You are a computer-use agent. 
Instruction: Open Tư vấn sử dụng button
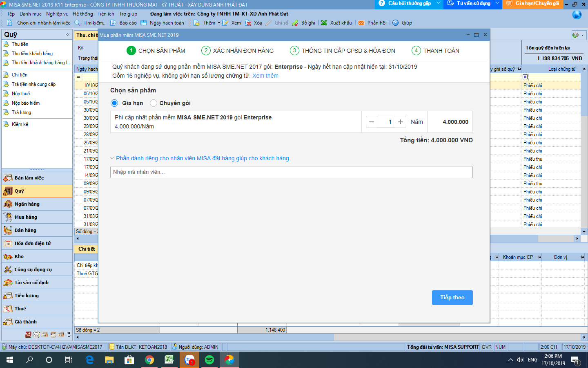(469, 4)
